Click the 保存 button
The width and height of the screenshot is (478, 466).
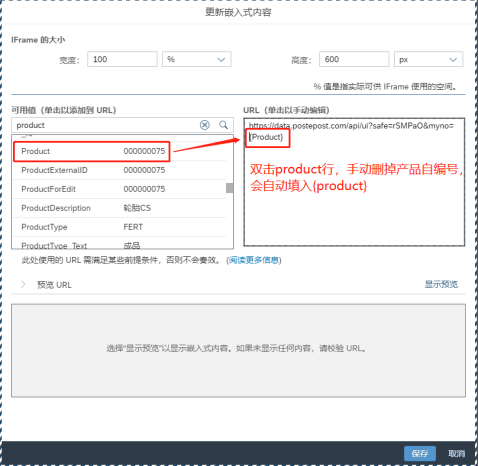click(x=420, y=453)
